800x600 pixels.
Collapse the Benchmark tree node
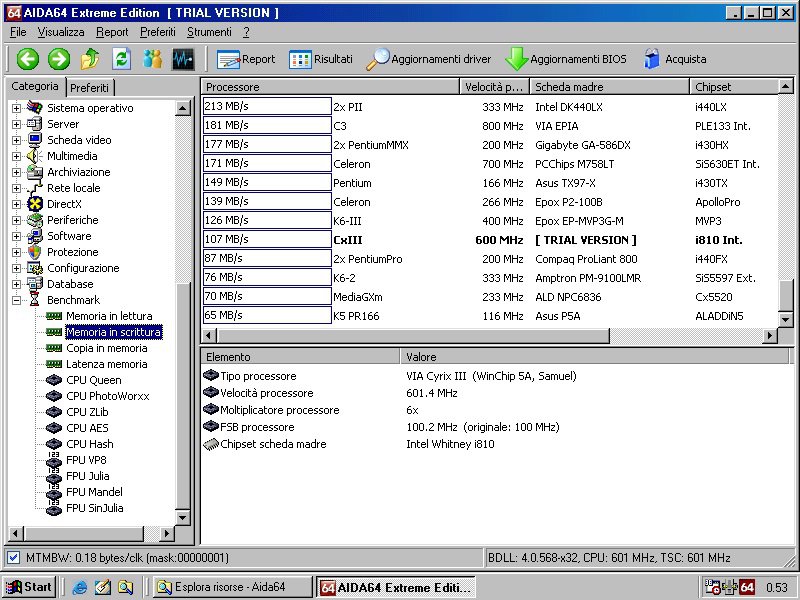click(x=16, y=300)
